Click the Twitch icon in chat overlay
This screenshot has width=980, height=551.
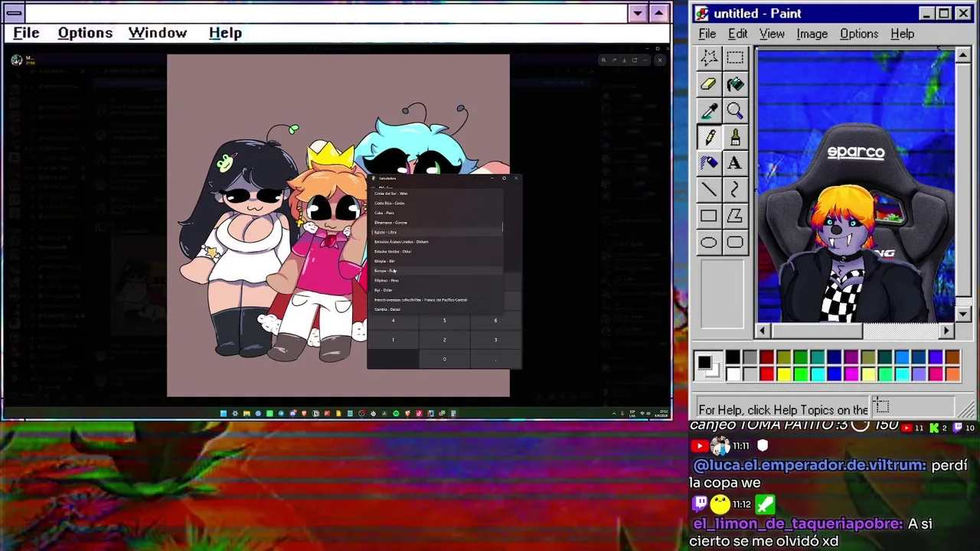[x=699, y=504]
